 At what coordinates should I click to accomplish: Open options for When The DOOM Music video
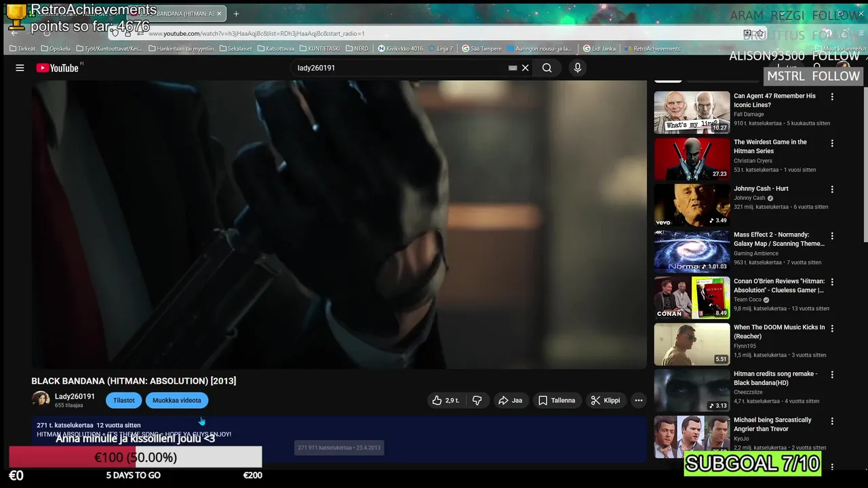click(832, 328)
